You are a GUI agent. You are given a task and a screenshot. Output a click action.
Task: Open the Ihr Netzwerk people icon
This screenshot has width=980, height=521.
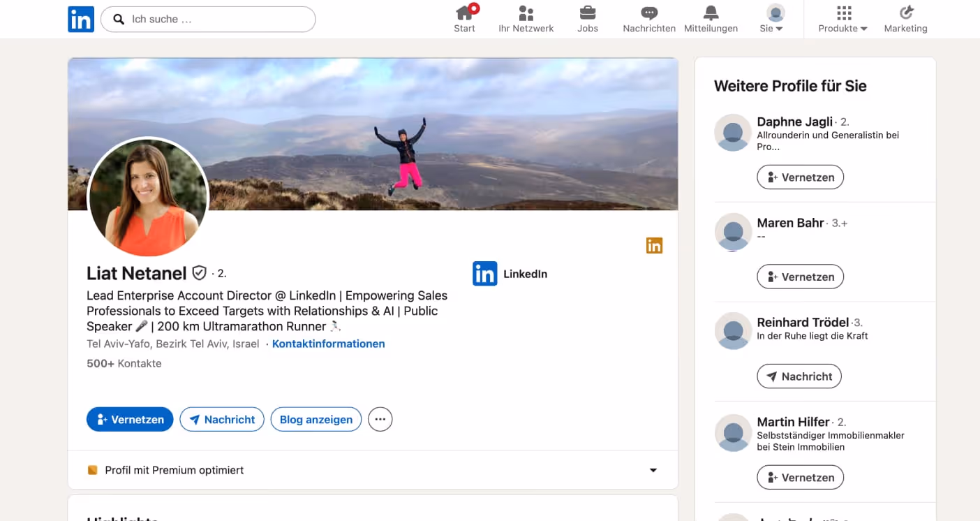(526, 13)
